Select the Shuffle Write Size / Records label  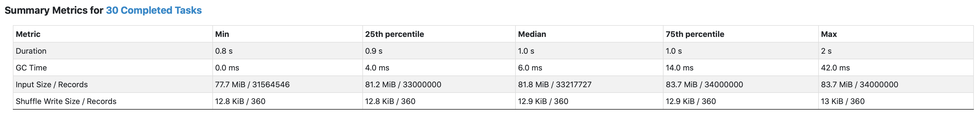point(66,101)
